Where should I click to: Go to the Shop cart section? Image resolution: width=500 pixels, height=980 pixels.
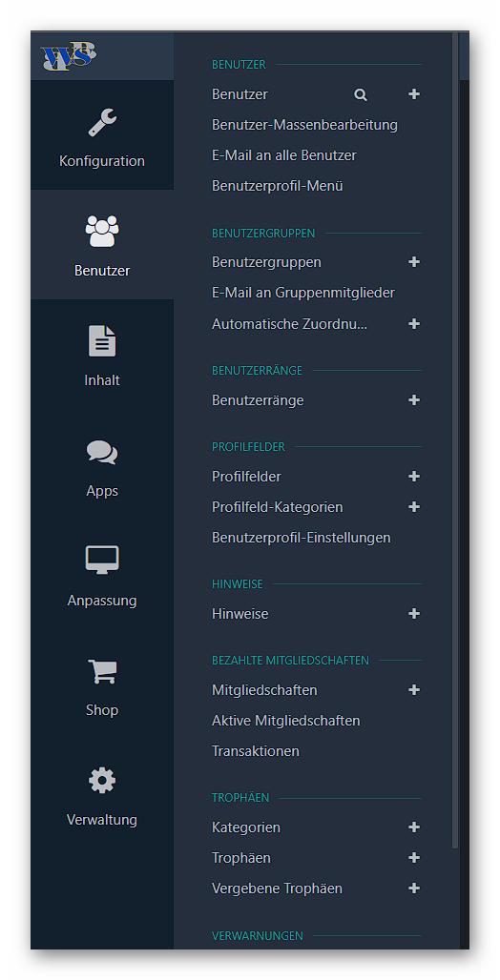[x=102, y=684]
